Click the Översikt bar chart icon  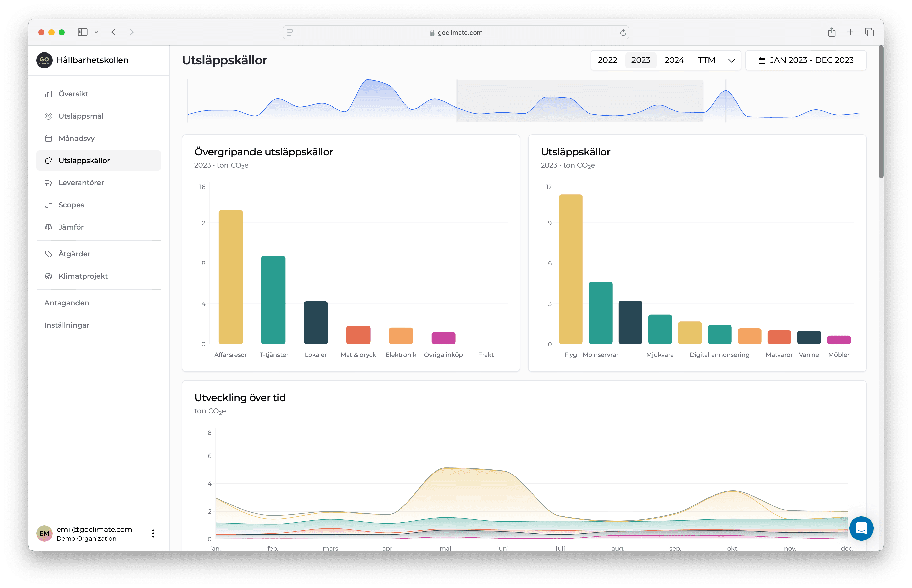point(48,94)
